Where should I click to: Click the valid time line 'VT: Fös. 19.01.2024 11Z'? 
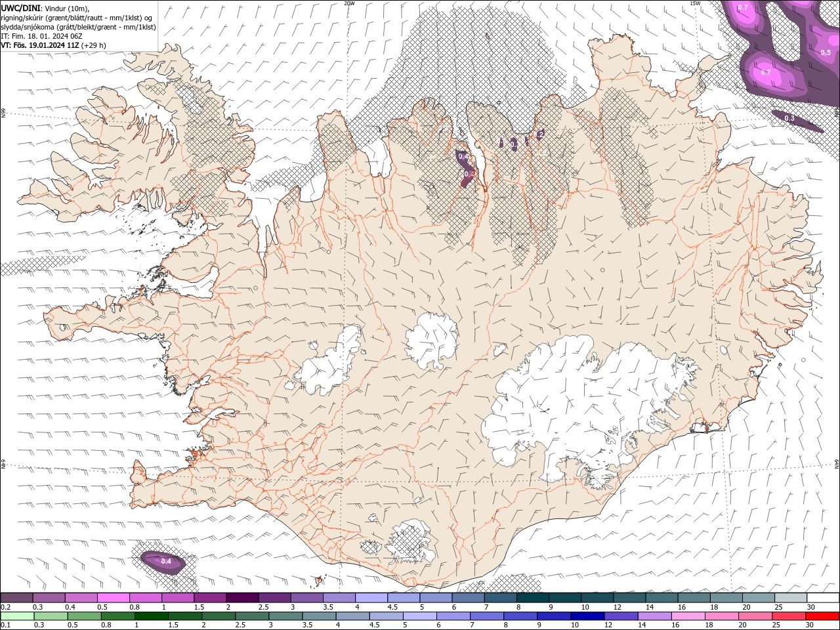click(x=40, y=45)
